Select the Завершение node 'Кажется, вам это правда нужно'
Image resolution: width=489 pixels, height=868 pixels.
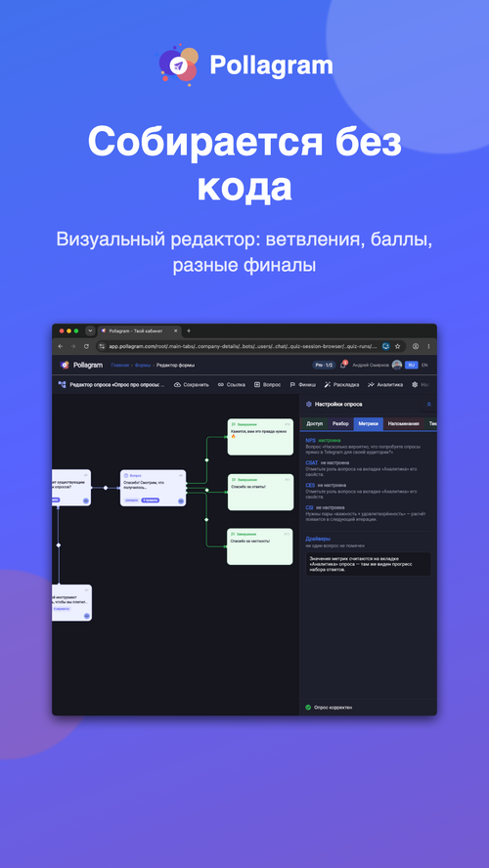tap(260, 437)
